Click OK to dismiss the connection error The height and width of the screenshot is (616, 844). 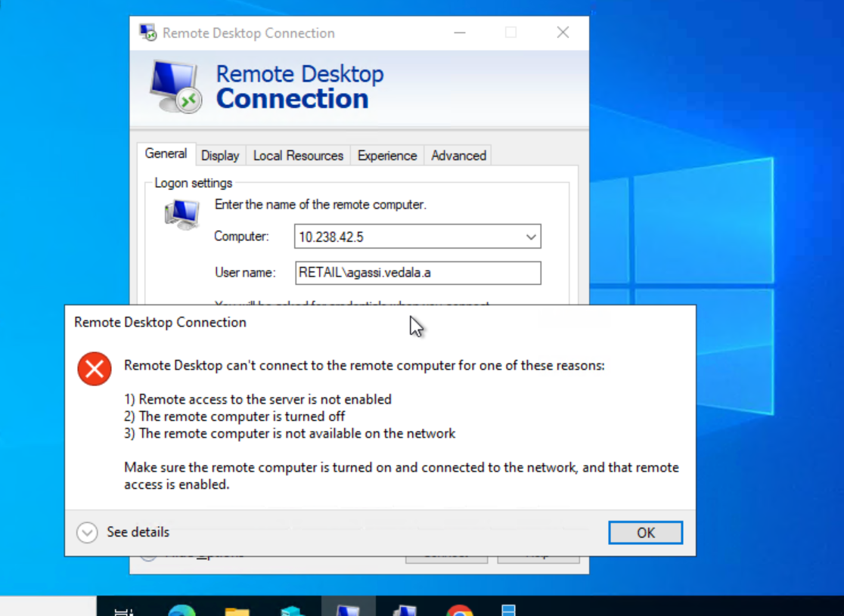645,532
